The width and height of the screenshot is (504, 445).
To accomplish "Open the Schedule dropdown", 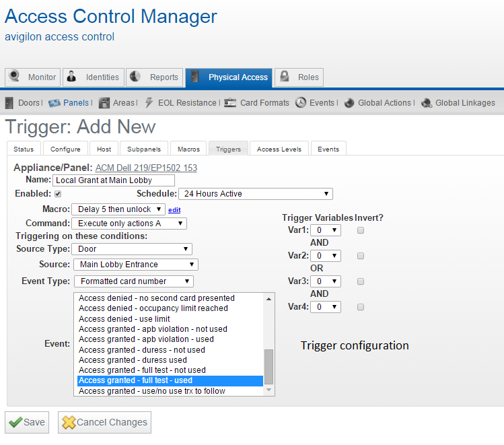I will (x=255, y=194).
